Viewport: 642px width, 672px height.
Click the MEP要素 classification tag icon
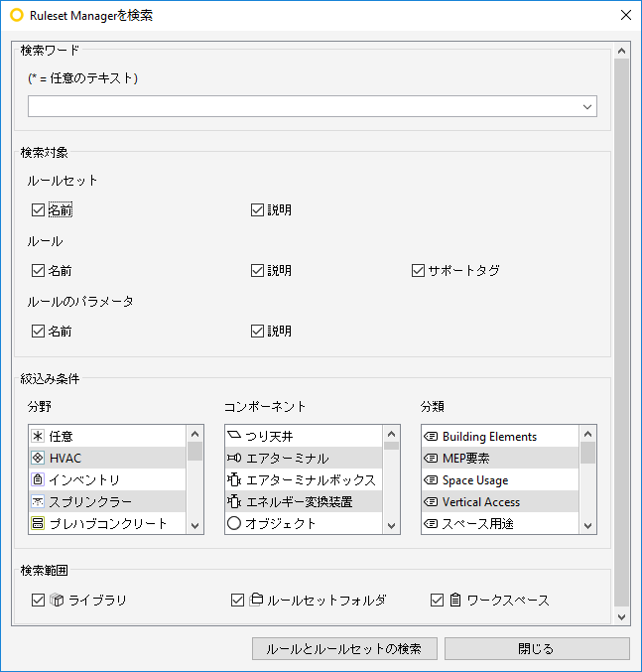click(x=431, y=459)
